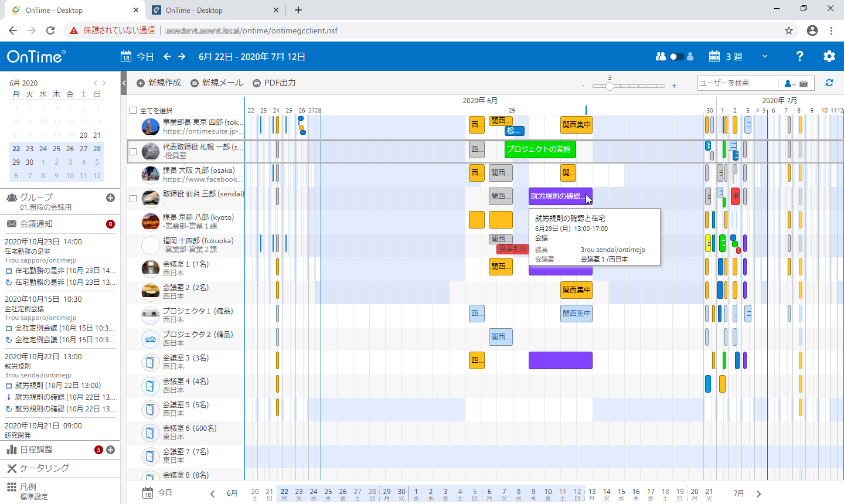This screenshot has height=504, width=844.
Task: Collapse the left sidebar with the arrow handle
Action: pyautogui.click(x=124, y=83)
